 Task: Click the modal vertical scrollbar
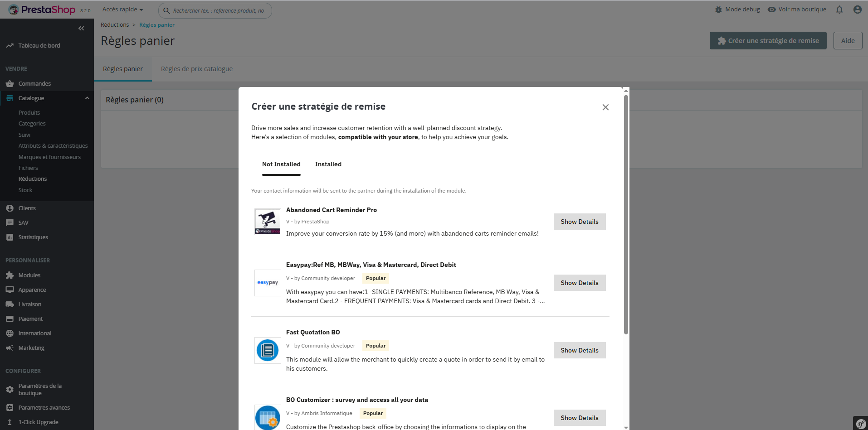click(x=626, y=213)
